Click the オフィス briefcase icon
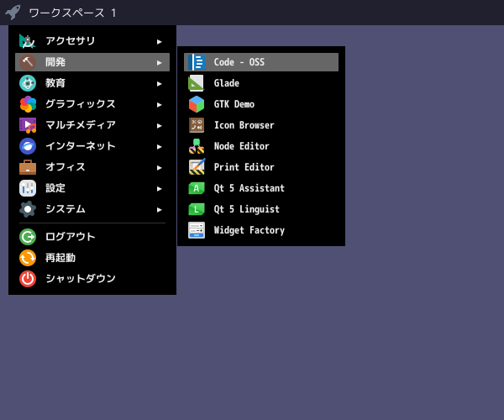The height and width of the screenshot is (420, 504). 28,167
